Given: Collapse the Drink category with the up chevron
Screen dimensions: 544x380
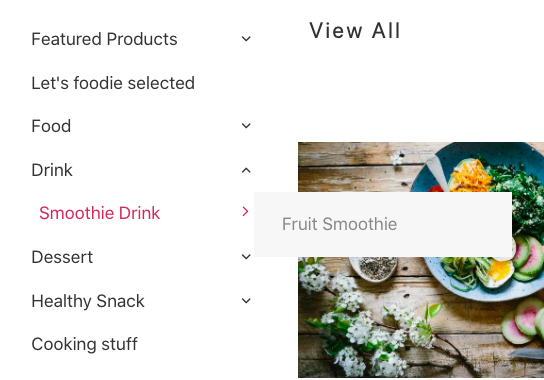Looking at the screenshot, I should (246, 170).
